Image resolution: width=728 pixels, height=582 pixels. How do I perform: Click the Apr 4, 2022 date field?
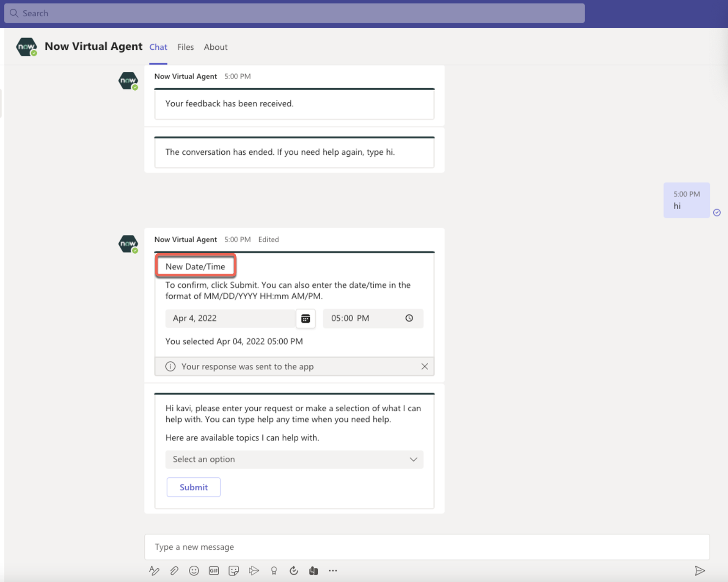click(x=231, y=318)
